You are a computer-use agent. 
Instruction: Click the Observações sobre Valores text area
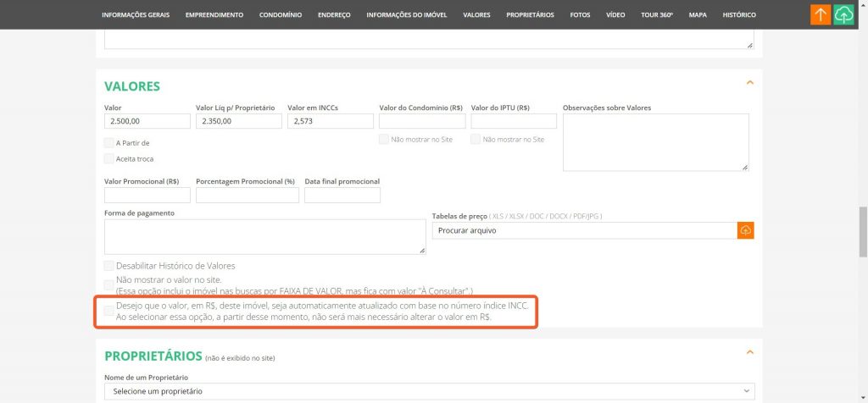[655, 142]
